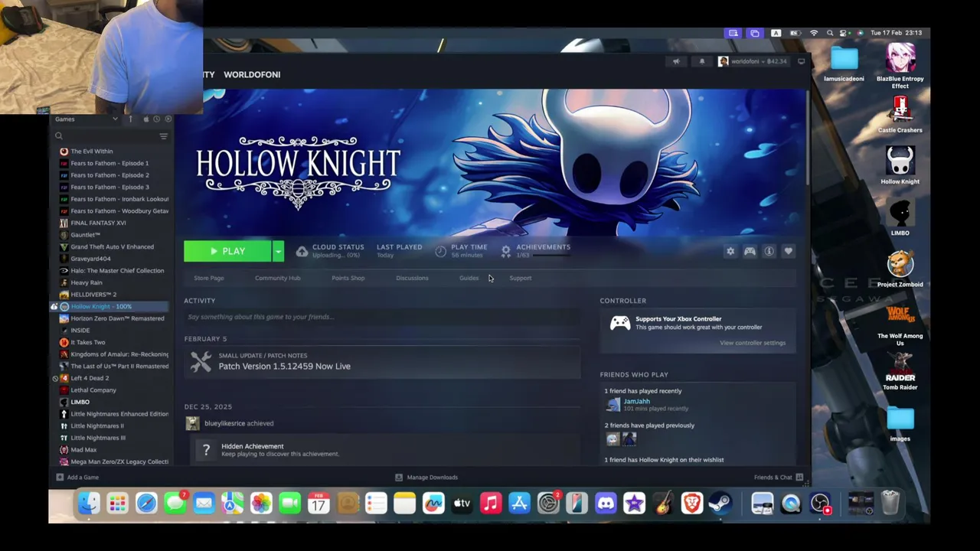Click the achievements progress bar
Viewport: 980px width, 551px height.
pos(551,256)
